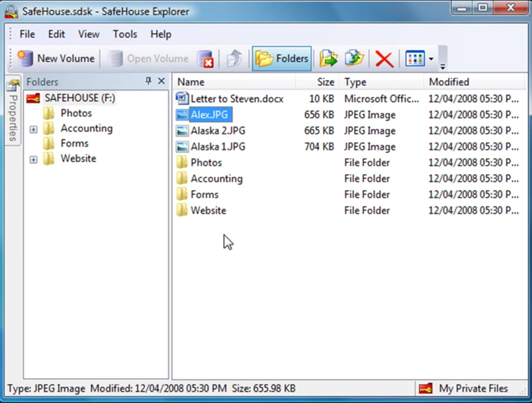Select the Photos folder in file list

206,163
